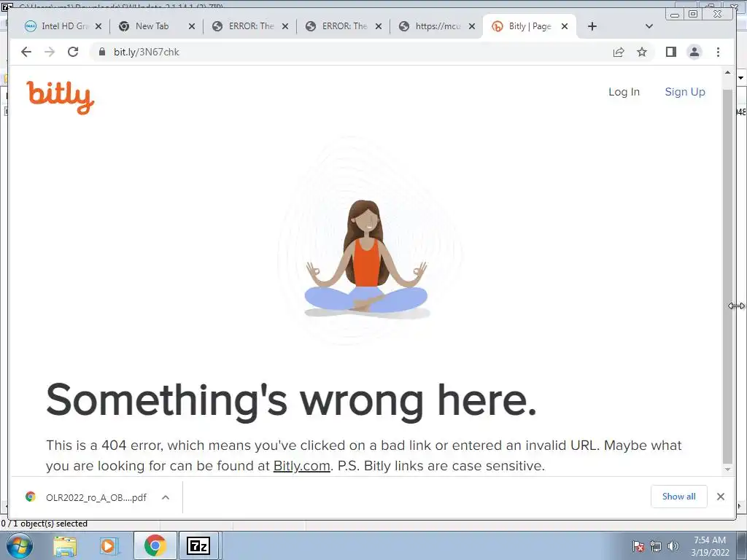The width and height of the screenshot is (747, 560).
Task: Launch Windows Media Player from taskbar
Action: pyautogui.click(x=109, y=545)
